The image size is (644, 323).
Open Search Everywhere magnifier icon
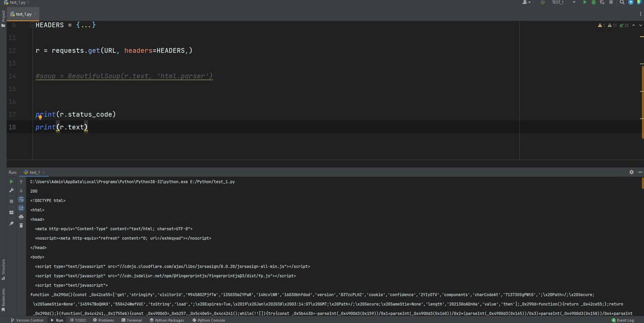(x=622, y=3)
